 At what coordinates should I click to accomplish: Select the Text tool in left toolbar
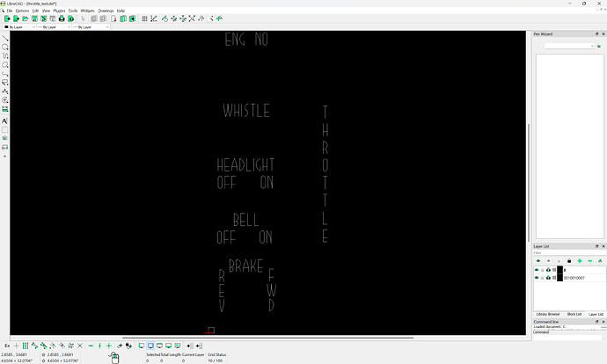[x=5, y=120]
